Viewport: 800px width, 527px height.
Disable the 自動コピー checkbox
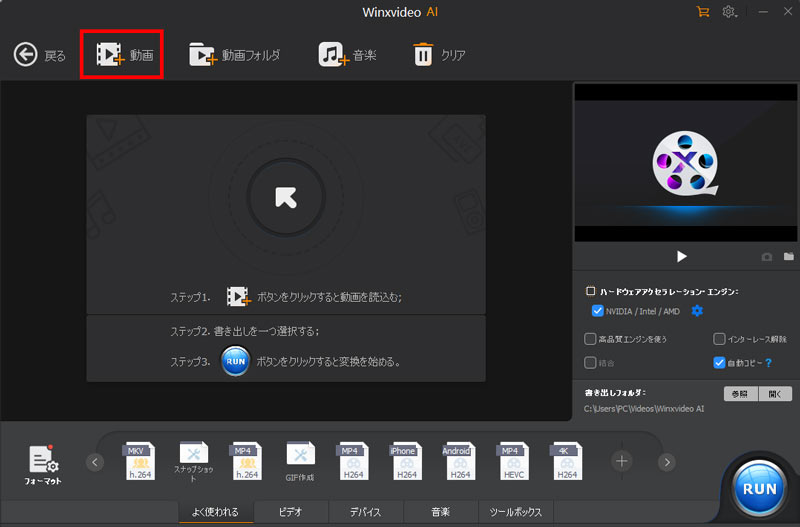(x=719, y=362)
